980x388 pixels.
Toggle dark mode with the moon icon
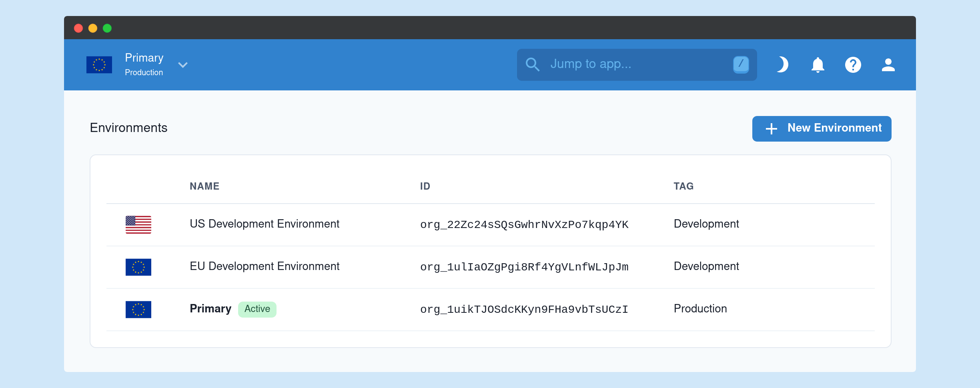[x=782, y=65]
